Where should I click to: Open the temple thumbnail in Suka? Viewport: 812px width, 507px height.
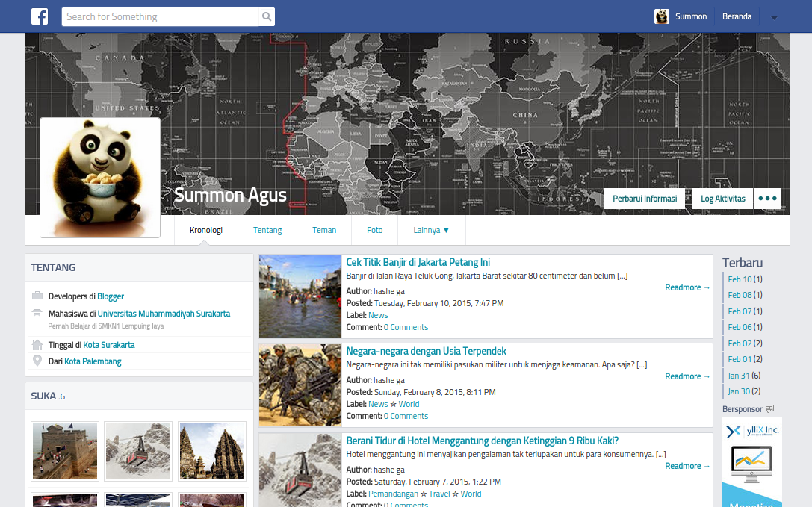212,451
